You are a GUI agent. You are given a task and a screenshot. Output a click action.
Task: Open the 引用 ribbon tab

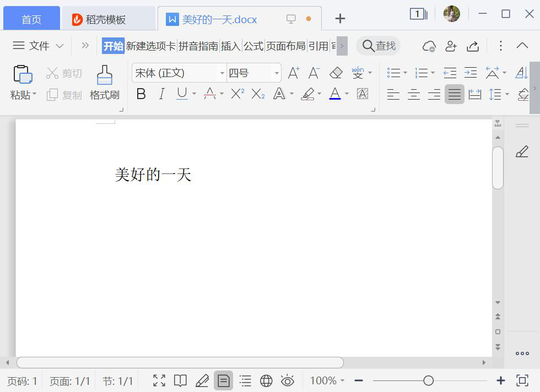[318, 46]
